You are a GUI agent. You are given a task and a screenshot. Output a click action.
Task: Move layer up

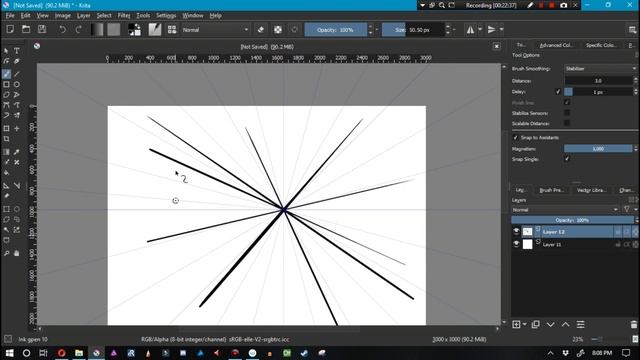(565, 324)
